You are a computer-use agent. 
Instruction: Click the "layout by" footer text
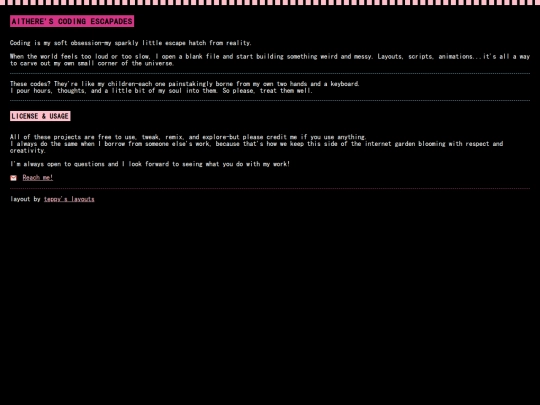coord(25,199)
